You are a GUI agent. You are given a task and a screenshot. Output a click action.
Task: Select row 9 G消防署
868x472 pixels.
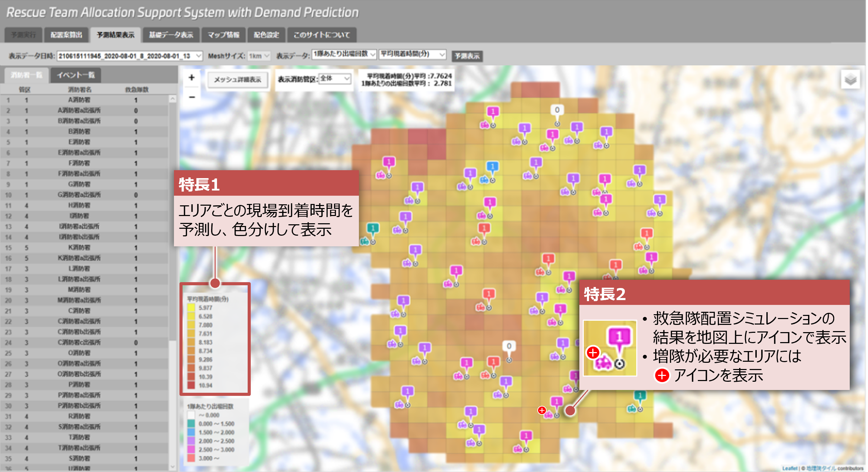[x=85, y=184]
